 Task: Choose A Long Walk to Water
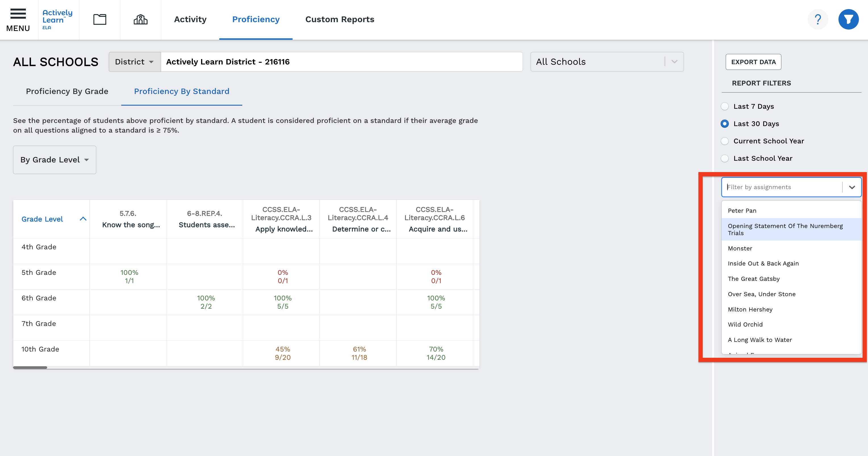tap(791, 340)
